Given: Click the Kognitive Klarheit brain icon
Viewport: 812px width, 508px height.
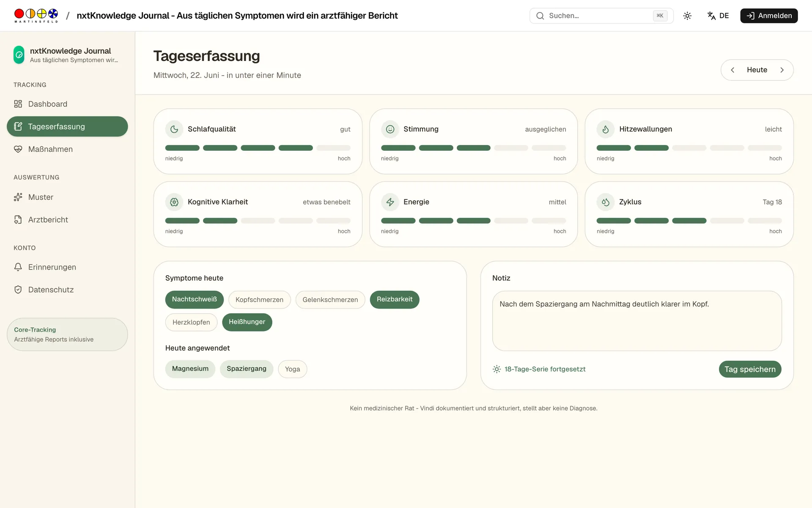Looking at the screenshot, I should [x=174, y=202].
